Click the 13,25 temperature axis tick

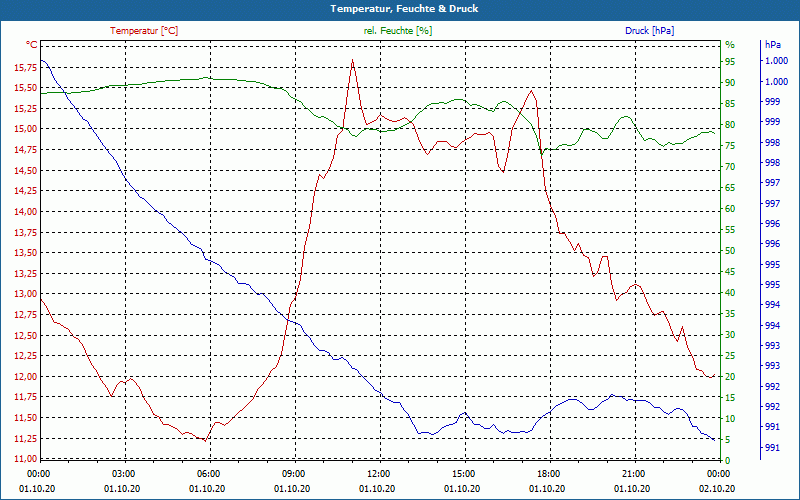[26, 273]
